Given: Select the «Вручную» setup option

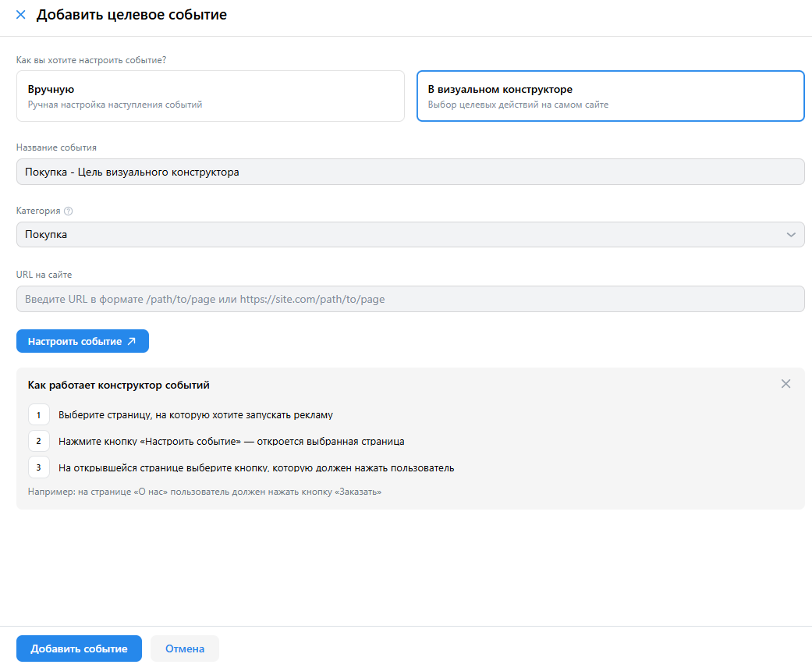Looking at the screenshot, I should click(x=210, y=96).
